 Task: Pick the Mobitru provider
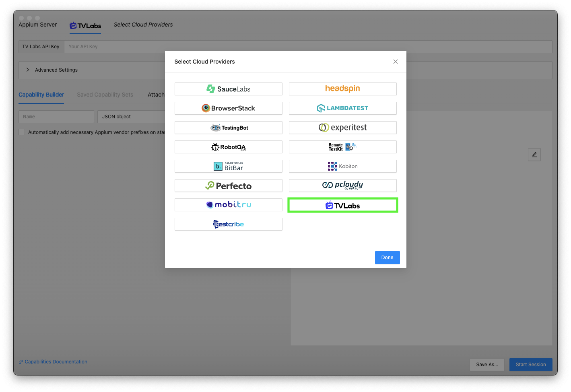click(x=228, y=205)
